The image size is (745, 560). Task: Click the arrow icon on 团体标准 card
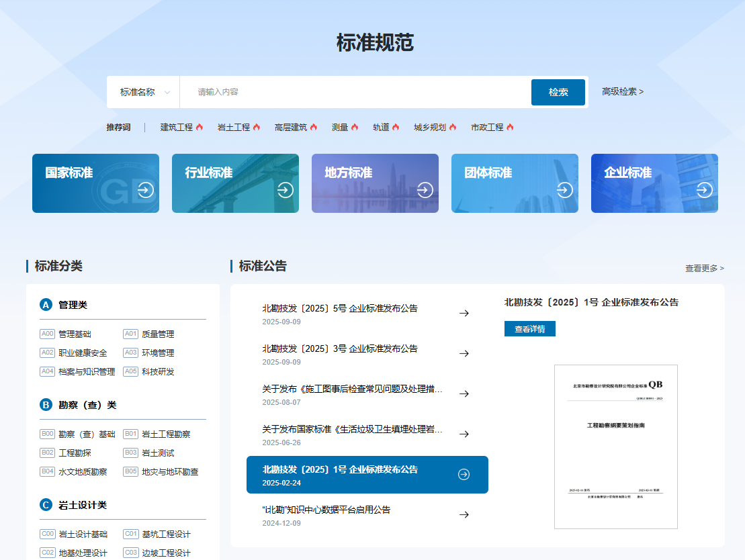[564, 190]
